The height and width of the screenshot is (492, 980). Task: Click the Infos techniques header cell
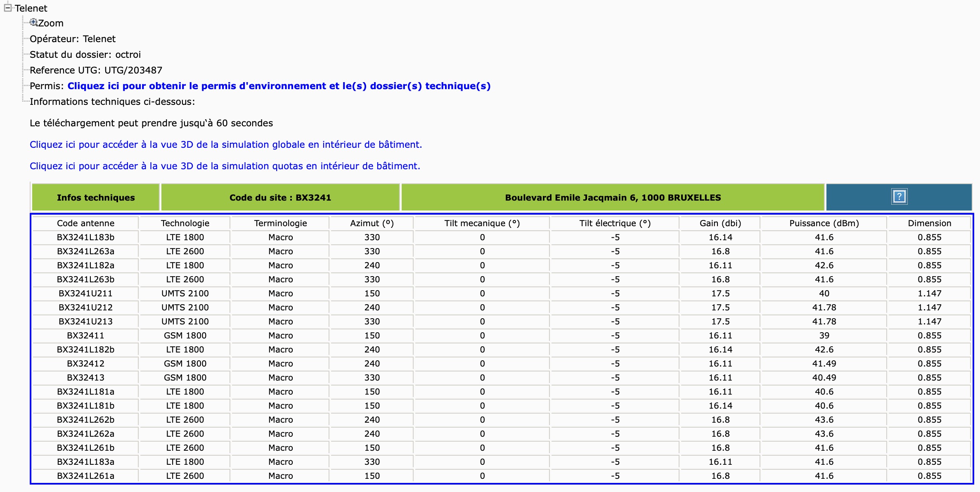tap(96, 197)
